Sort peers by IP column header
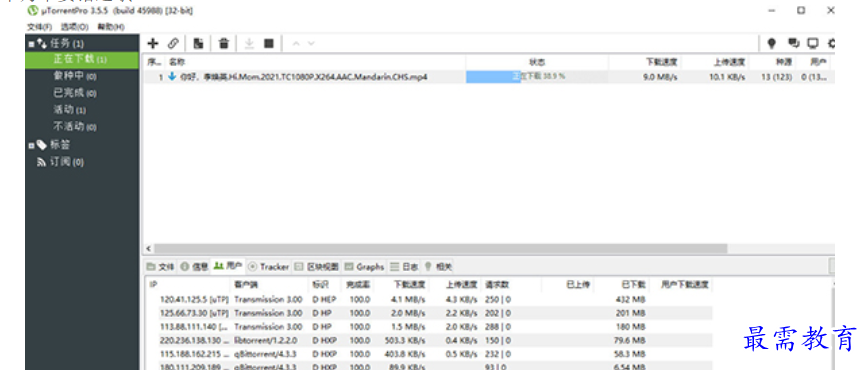Image resolution: width=865 pixels, height=370 pixels. tap(153, 285)
